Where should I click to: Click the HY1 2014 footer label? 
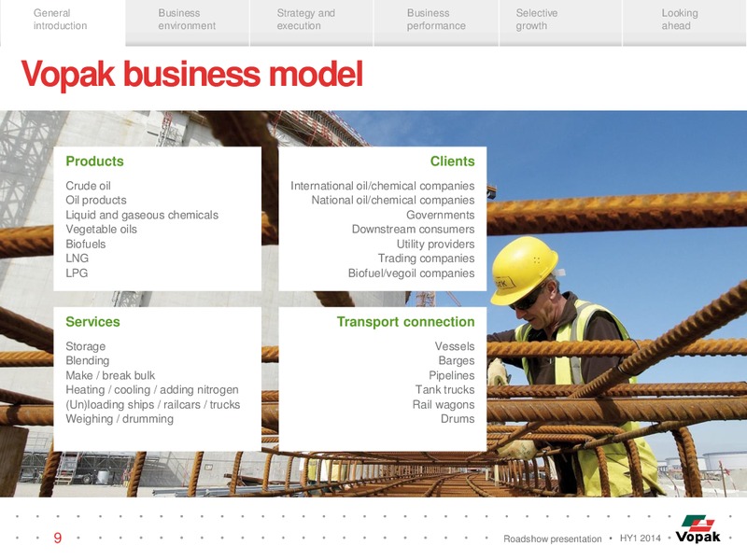pos(641,539)
